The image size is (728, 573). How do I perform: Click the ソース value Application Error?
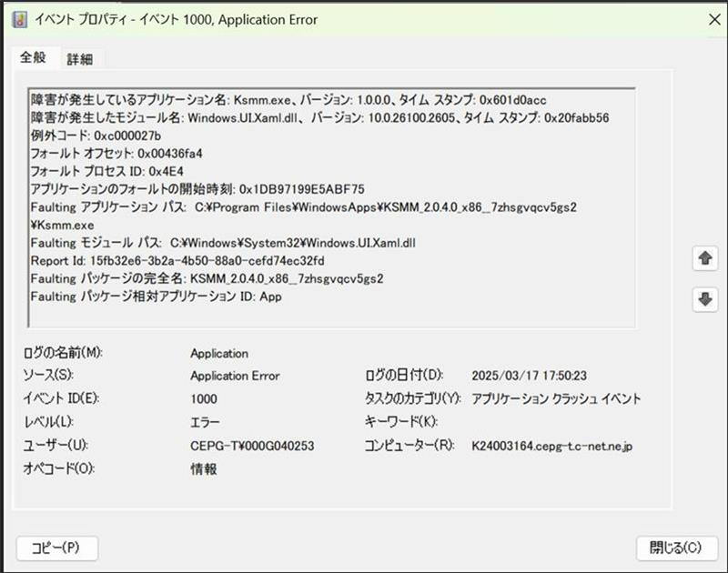[x=235, y=376]
